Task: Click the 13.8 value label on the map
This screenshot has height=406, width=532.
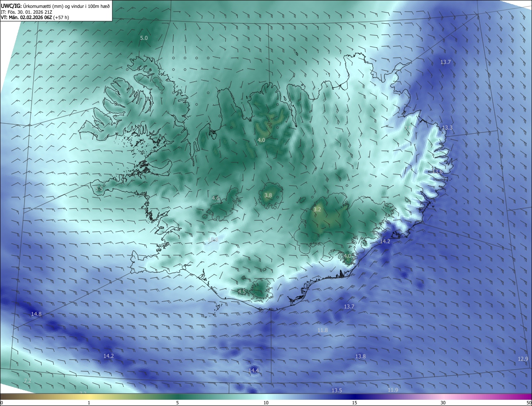Action: pyautogui.click(x=360, y=356)
